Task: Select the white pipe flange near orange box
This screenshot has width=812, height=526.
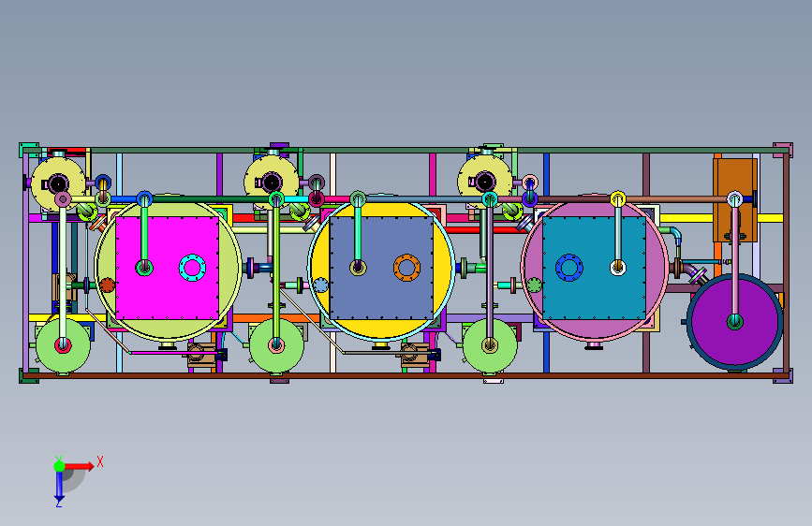Action: (x=735, y=198)
